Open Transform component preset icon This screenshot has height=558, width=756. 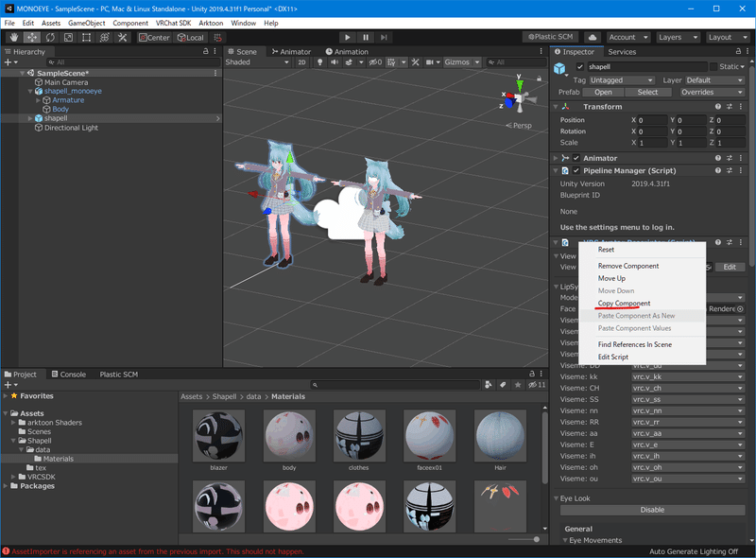click(x=730, y=107)
